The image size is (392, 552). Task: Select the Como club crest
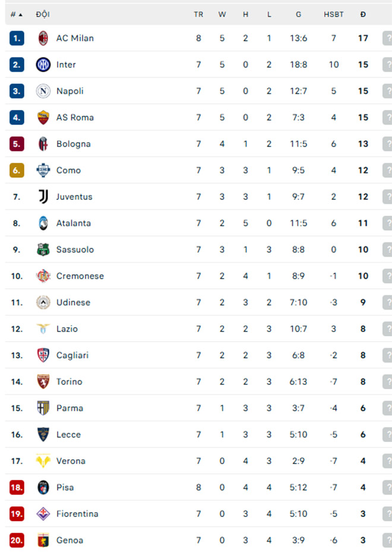[x=43, y=170]
